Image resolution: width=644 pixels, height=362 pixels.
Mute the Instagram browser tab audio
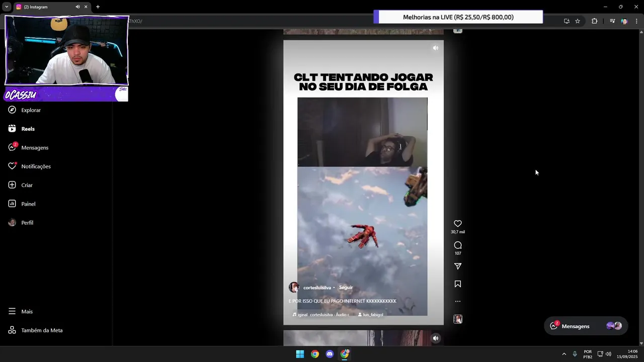pos(77,7)
